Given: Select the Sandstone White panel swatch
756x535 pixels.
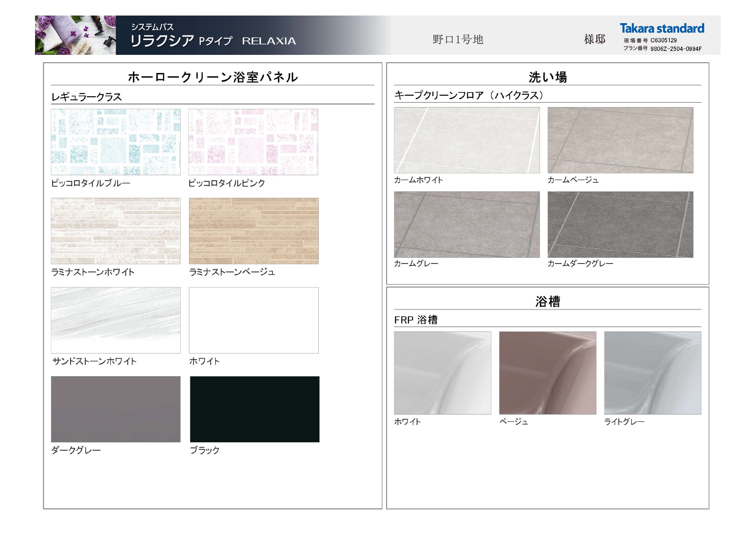Looking at the screenshot, I should 115,320.
